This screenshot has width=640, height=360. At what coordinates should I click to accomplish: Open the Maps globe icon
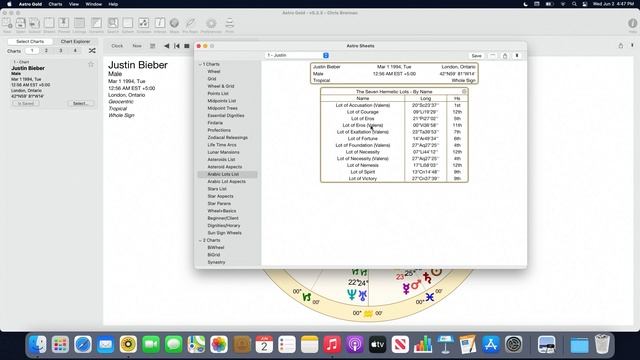click(174, 24)
